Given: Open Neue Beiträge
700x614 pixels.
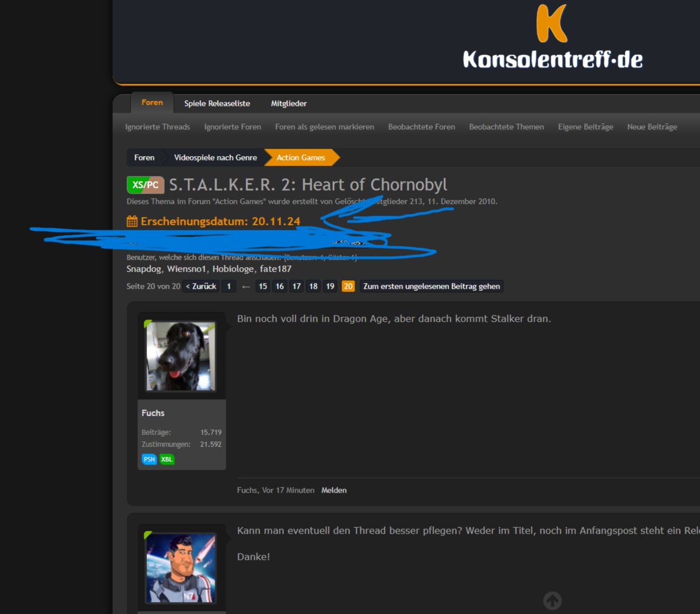Looking at the screenshot, I should click(x=652, y=126).
